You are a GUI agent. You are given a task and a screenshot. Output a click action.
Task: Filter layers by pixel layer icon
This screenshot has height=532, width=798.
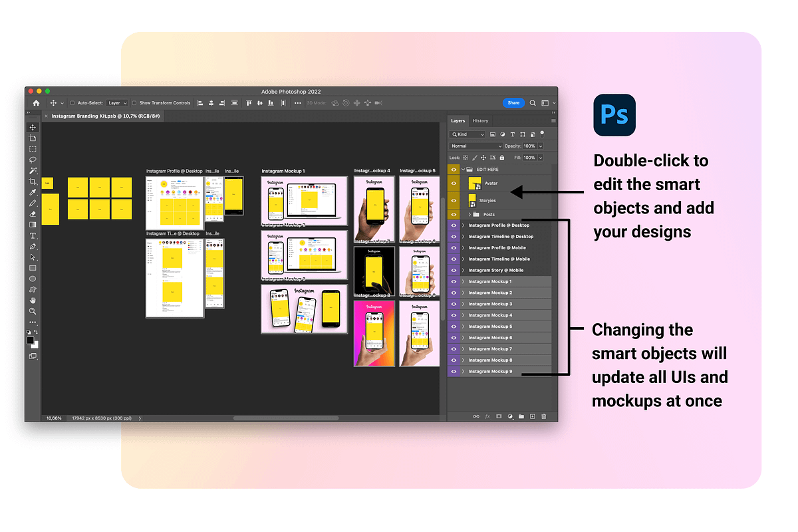coord(493,134)
